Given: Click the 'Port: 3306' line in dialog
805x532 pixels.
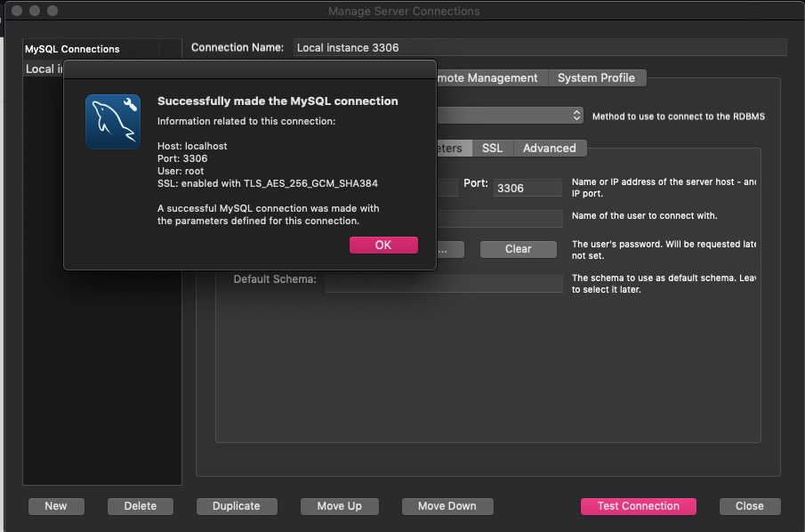Looking at the screenshot, I should coord(182,158).
